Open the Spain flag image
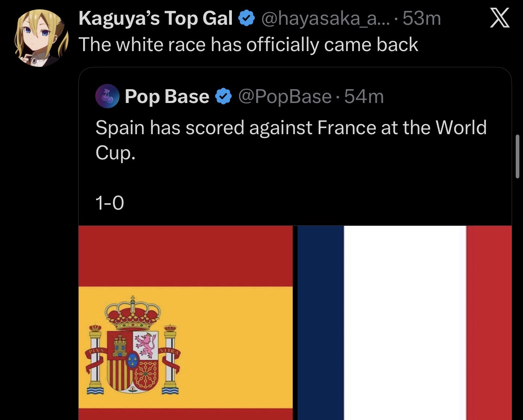 coord(185,323)
